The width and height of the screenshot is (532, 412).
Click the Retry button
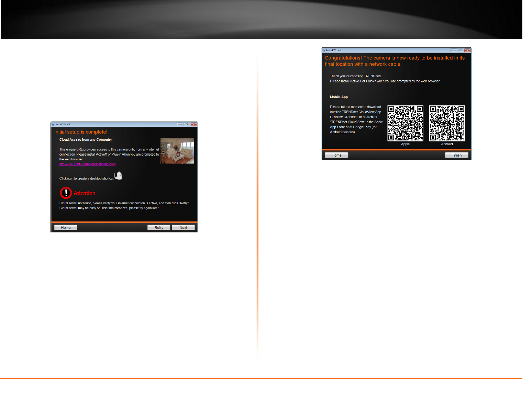(x=159, y=228)
